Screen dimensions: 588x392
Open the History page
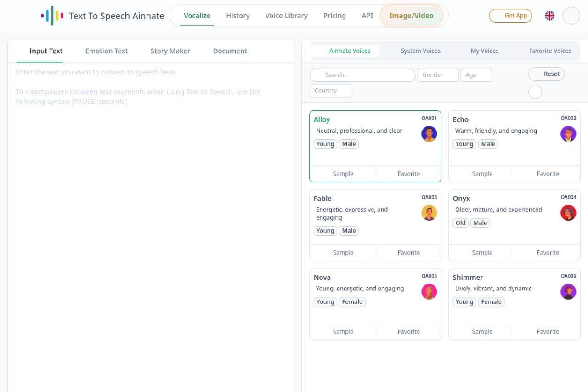point(238,16)
